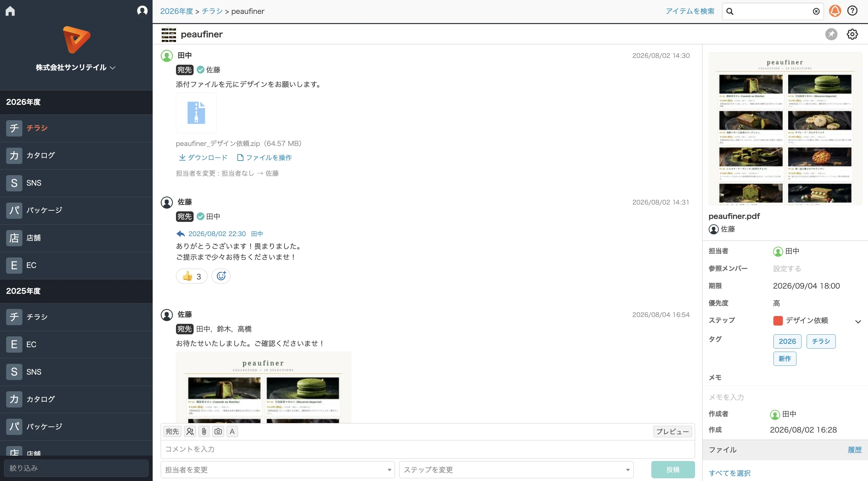Open text formatting with the A icon
This screenshot has width=868, height=481.
(232, 431)
